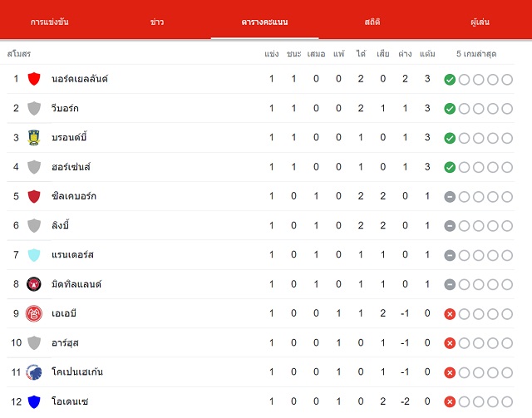Click the เอเอบี red circular crest
This screenshot has height=418, width=532.
34,313
